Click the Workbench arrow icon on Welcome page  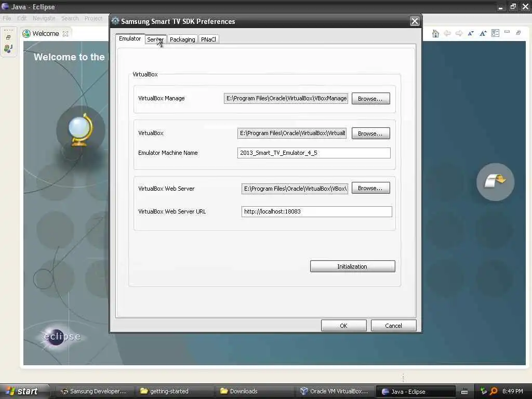[x=495, y=182]
